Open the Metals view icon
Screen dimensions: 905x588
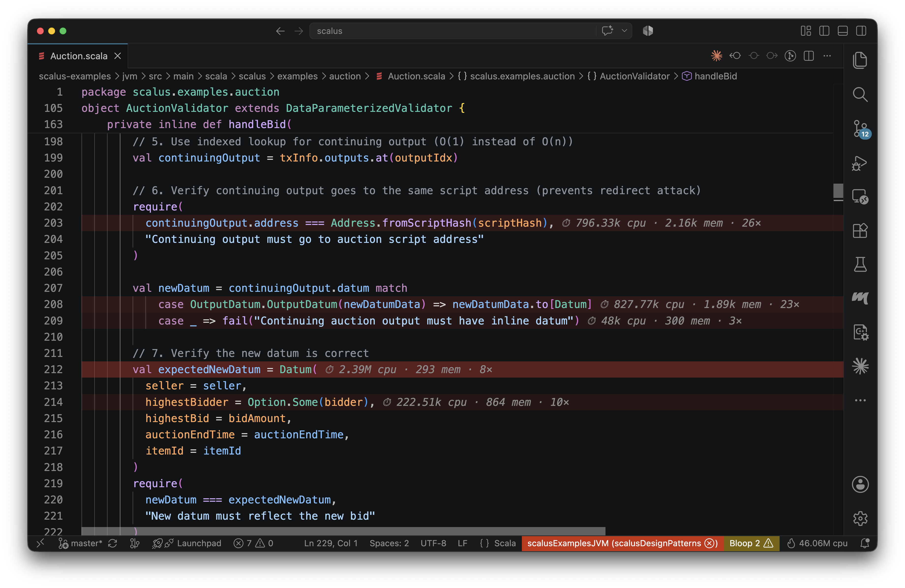(860, 298)
